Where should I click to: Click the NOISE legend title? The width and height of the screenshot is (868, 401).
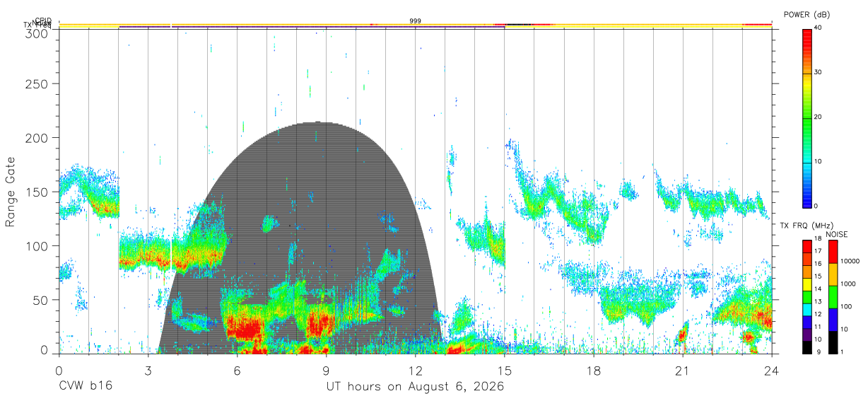tap(836, 235)
